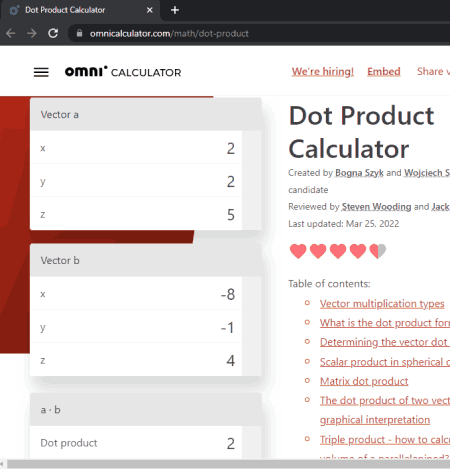
Task: Open the hamburger menu icon
Action: [41, 72]
